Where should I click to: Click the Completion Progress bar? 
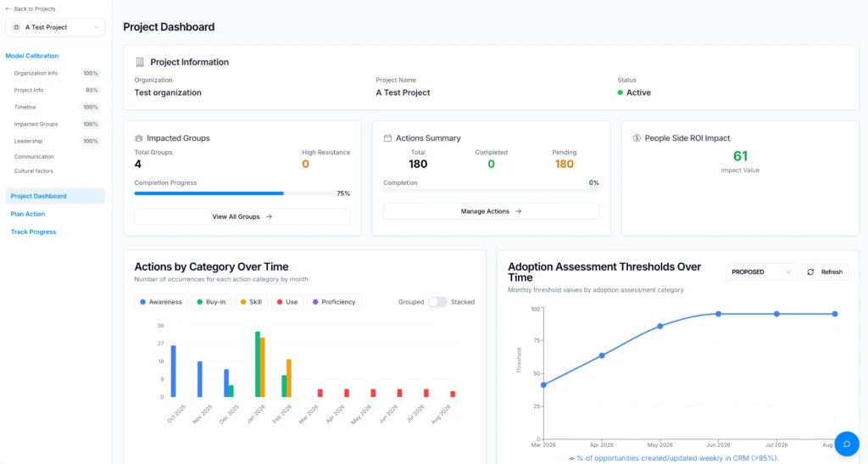coord(233,193)
